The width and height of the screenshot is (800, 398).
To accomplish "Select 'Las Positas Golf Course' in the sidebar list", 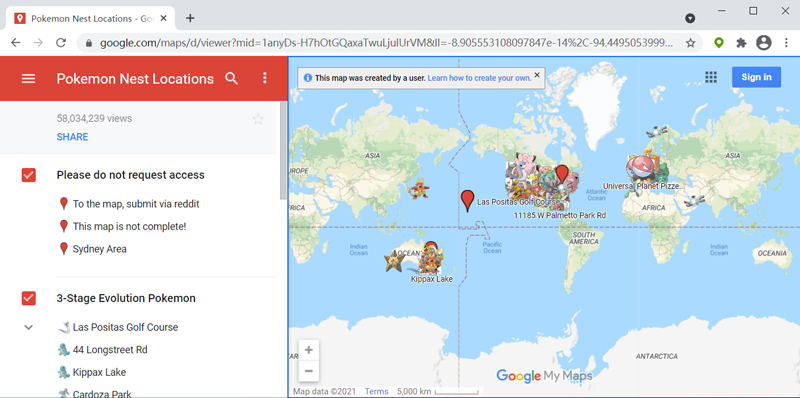I will point(126,327).
